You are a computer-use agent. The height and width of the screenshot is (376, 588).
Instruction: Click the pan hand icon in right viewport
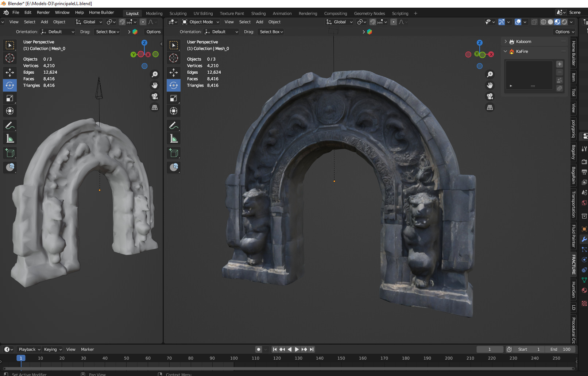490,85
